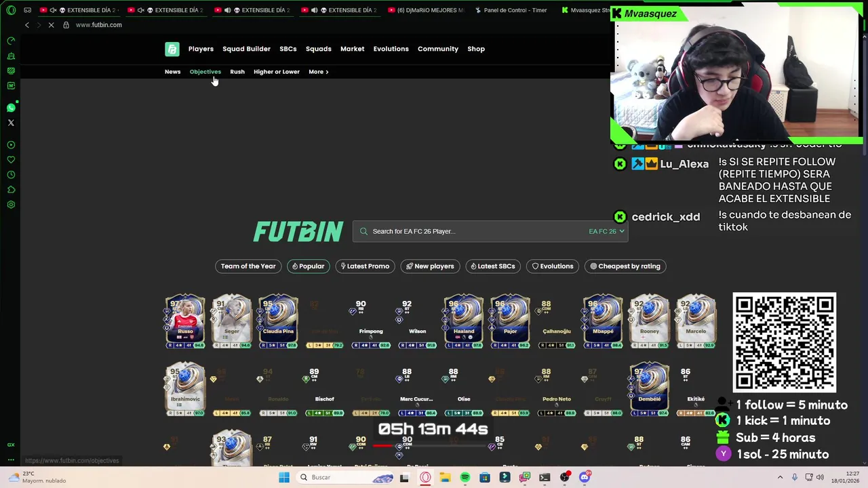Click the search magnifier icon in FUTBIN search
This screenshot has height=488, width=868.
pos(363,231)
